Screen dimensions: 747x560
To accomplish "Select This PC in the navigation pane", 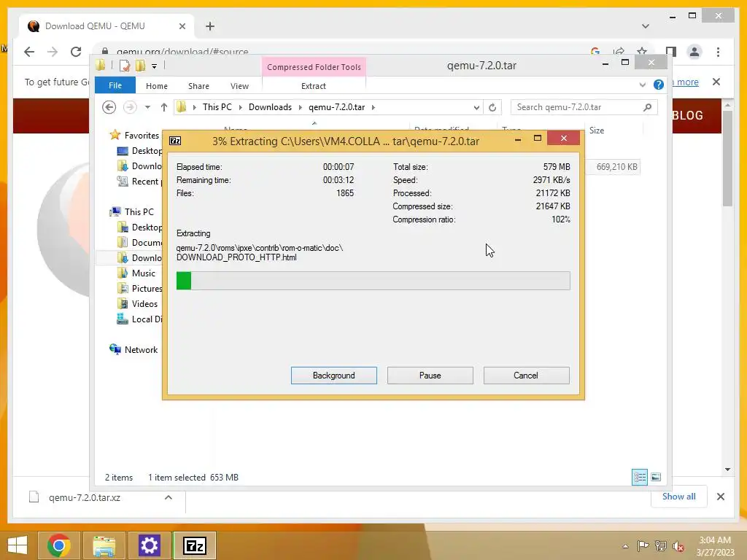I will 139,212.
